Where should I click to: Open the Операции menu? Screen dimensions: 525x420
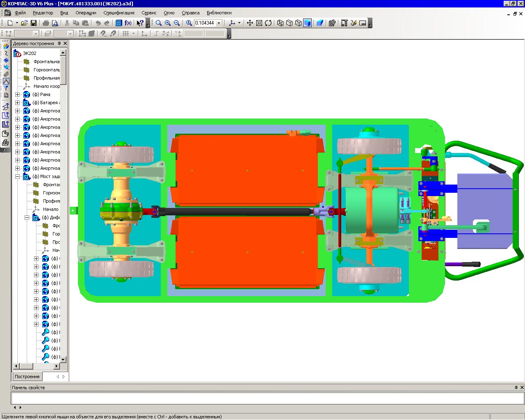tap(86, 13)
